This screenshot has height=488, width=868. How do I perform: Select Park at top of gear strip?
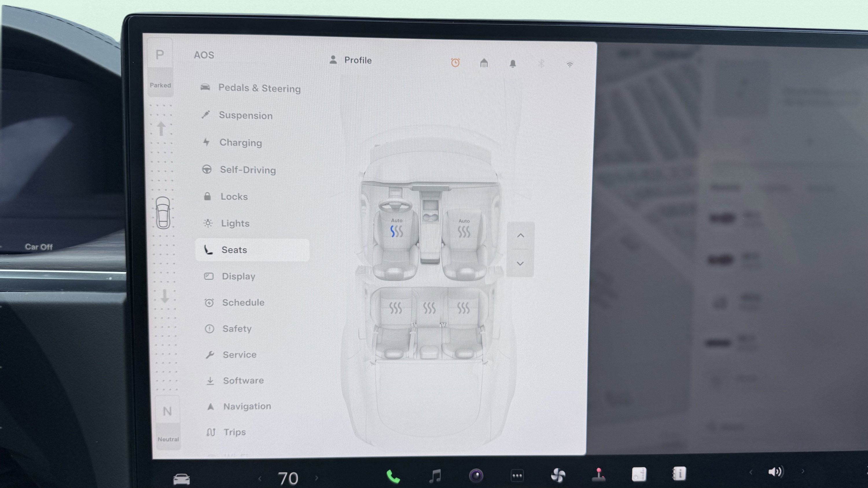click(x=160, y=55)
